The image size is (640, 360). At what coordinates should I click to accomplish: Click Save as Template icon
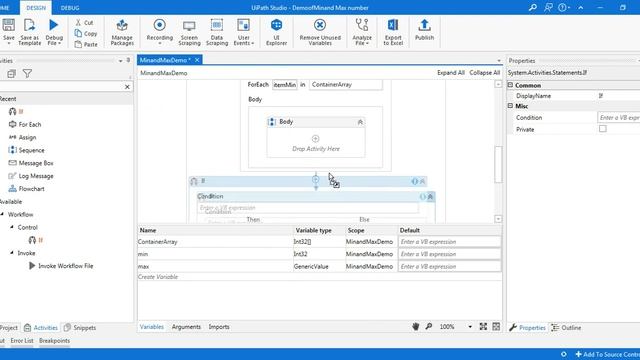(29, 25)
